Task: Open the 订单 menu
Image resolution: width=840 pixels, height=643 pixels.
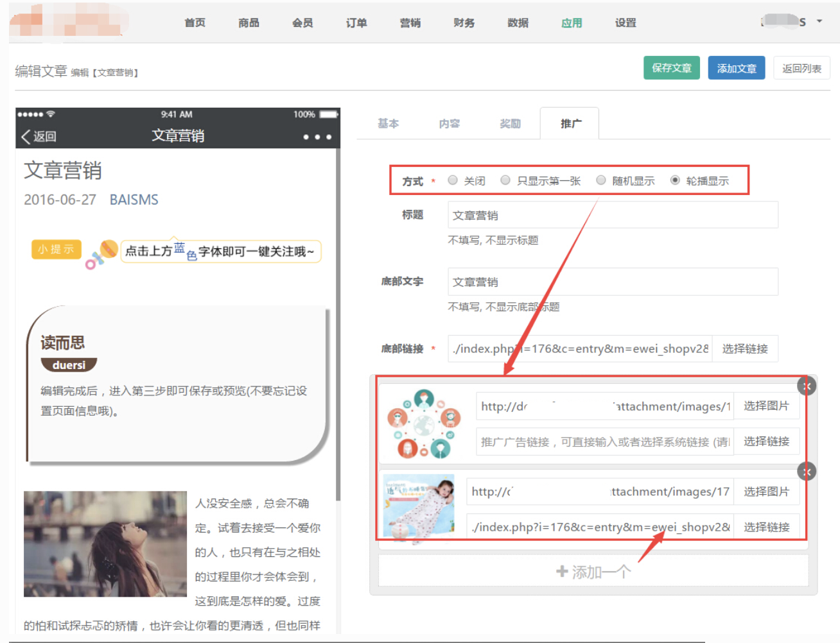Action: 356,22
